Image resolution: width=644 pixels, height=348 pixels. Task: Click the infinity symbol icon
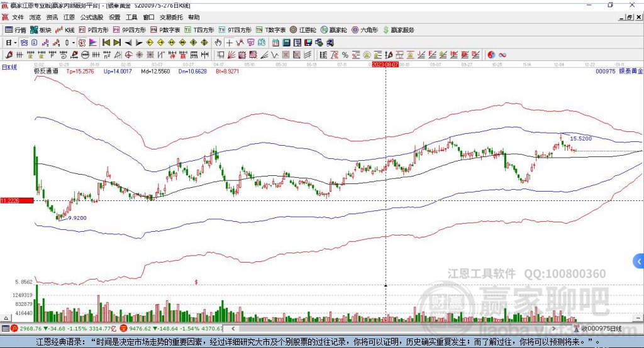point(502,55)
